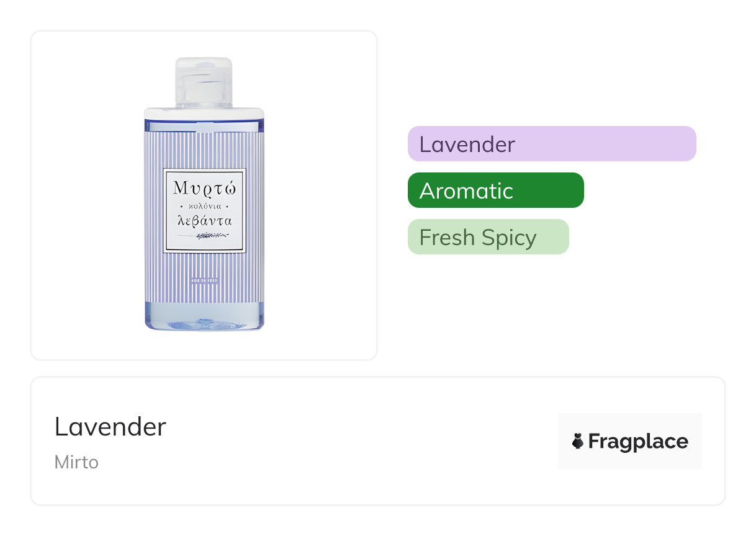
Task: Click the Lavender perfume title text
Action: pos(110,427)
